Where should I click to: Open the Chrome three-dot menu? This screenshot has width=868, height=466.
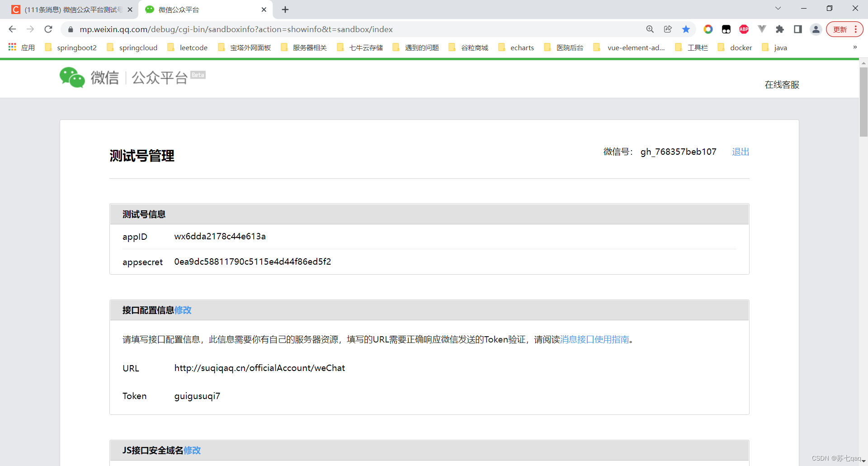point(856,29)
